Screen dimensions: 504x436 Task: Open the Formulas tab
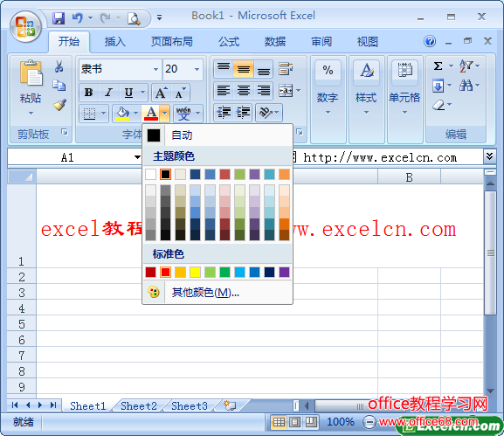click(x=229, y=42)
